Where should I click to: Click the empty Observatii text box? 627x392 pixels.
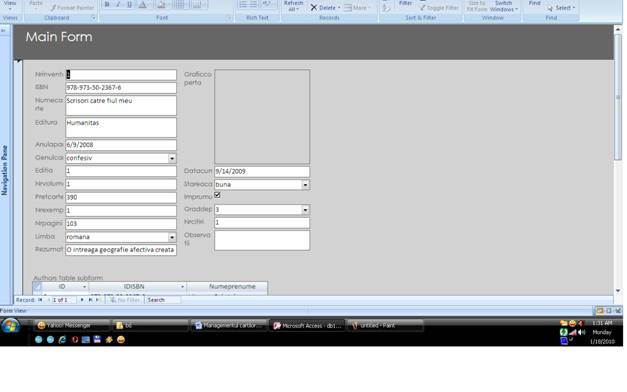(262, 240)
